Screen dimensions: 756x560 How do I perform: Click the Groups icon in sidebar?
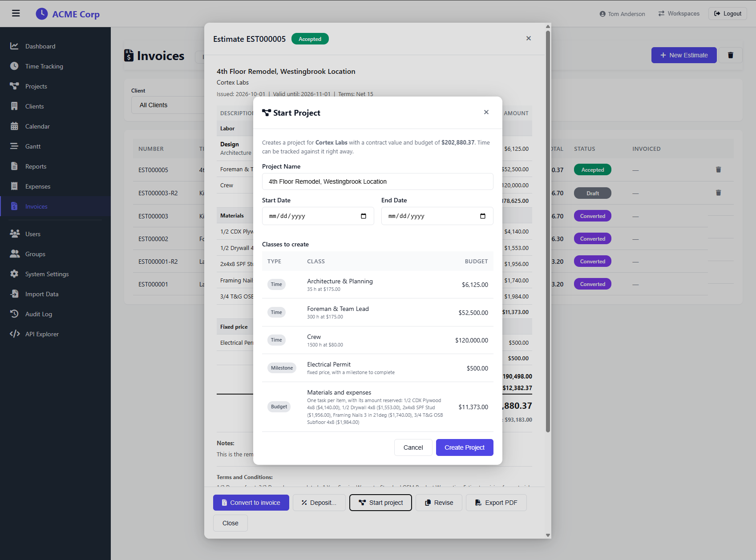(15, 254)
